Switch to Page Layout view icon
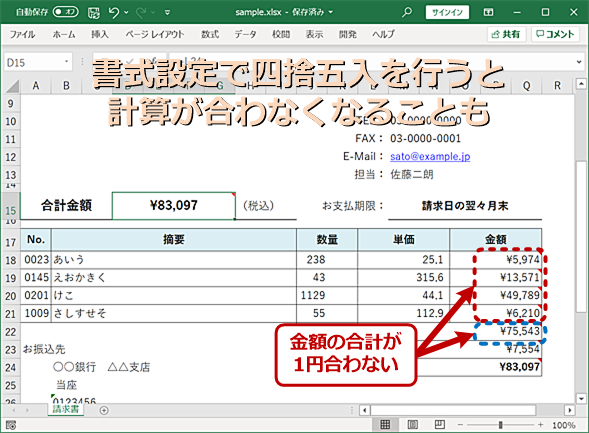Viewport: 589px width, 433px height. pos(412,425)
